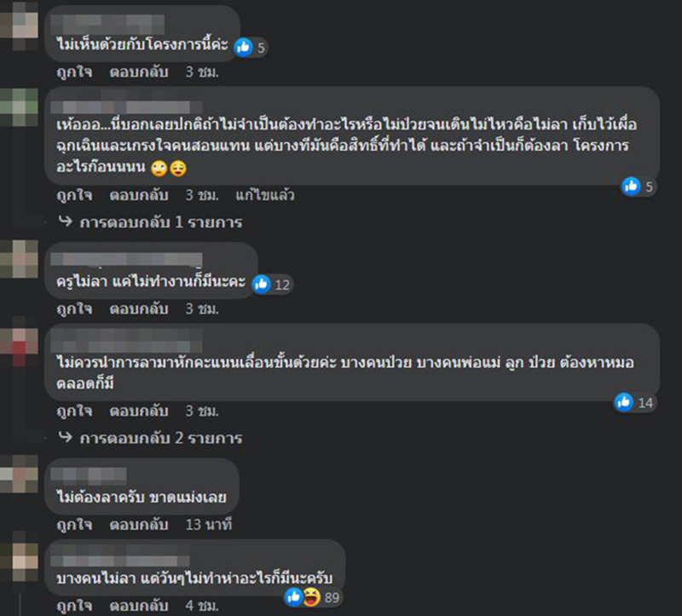The image size is (682, 616).
Task: Reply to the comment ไม่เห็นด้วยกับโครงการนี้ค่ะ
Action: [136, 72]
